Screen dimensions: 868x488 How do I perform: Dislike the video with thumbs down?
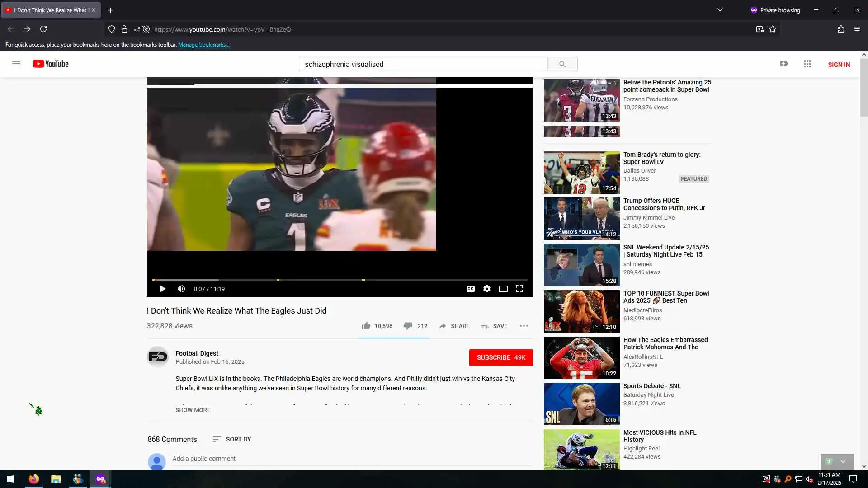pyautogui.click(x=408, y=326)
